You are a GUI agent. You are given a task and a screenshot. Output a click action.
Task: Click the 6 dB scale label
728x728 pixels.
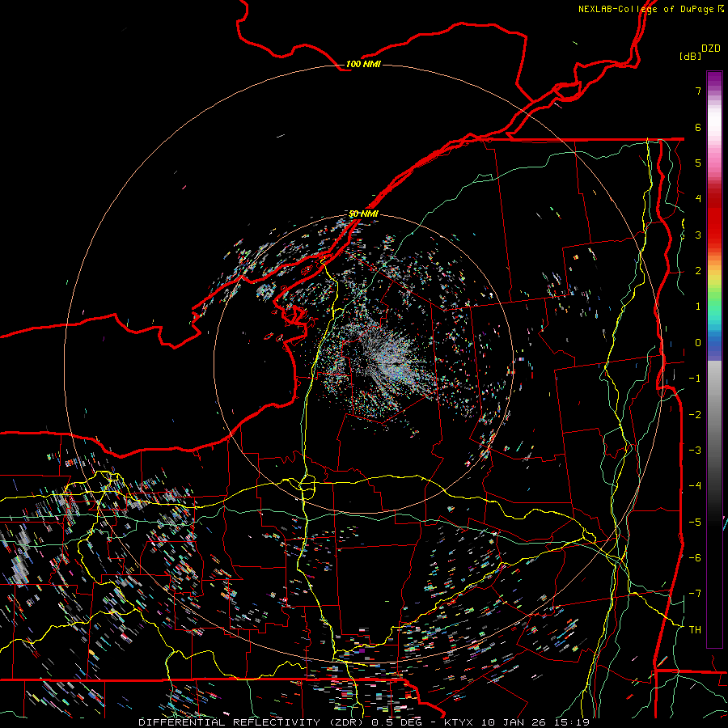pyautogui.click(x=698, y=128)
